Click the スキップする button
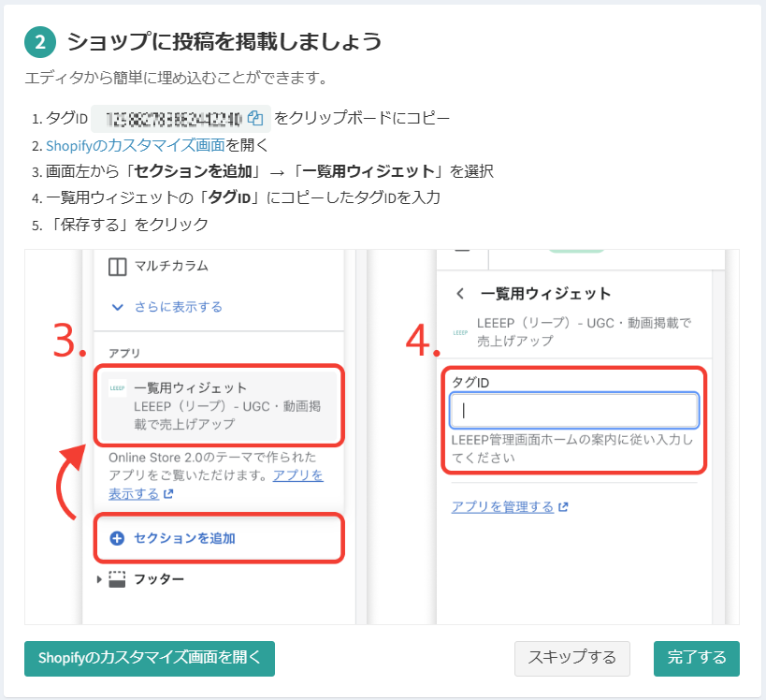The width and height of the screenshot is (766, 700). pos(572,659)
